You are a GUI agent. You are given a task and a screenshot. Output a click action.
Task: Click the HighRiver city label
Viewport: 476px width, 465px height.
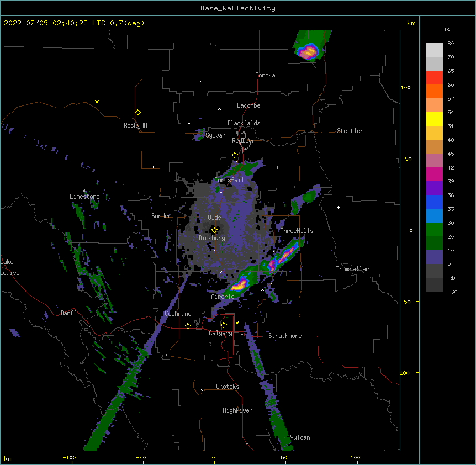click(x=237, y=410)
